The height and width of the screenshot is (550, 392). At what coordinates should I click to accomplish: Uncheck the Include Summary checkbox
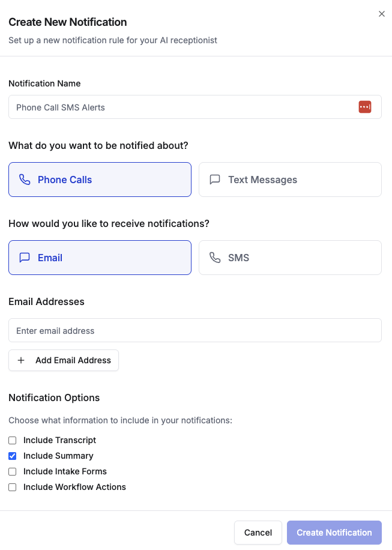(x=12, y=456)
